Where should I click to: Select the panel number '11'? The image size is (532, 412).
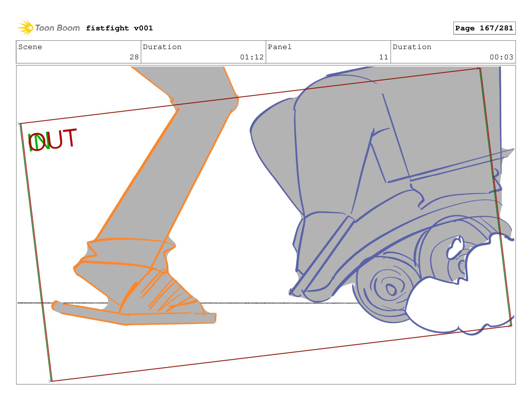(x=384, y=57)
